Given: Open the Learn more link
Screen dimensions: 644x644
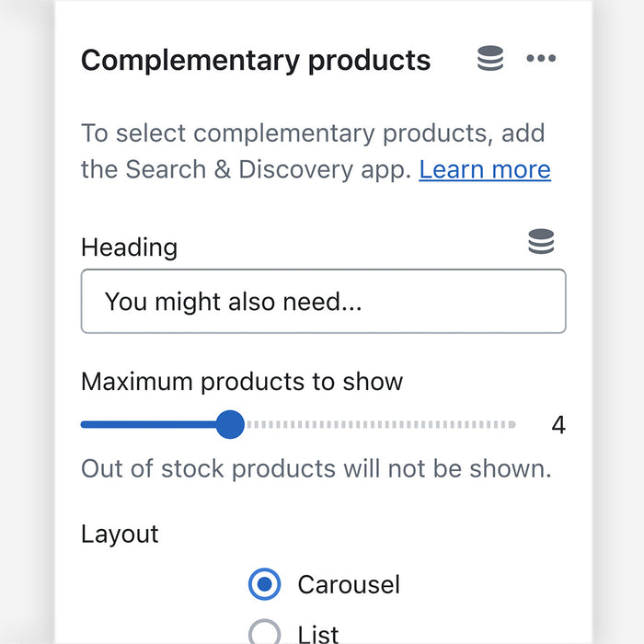Looking at the screenshot, I should [485, 169].
